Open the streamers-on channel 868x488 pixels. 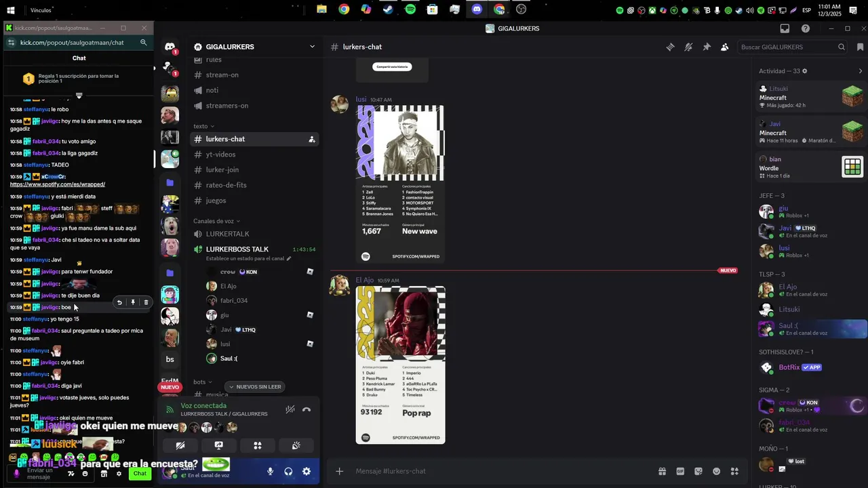click(254, 106)
